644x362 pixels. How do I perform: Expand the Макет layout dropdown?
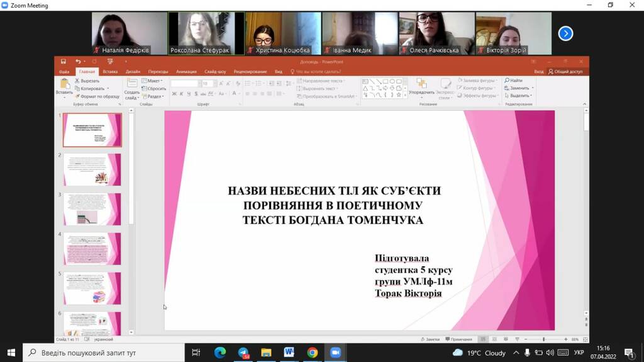click(152, 81)
